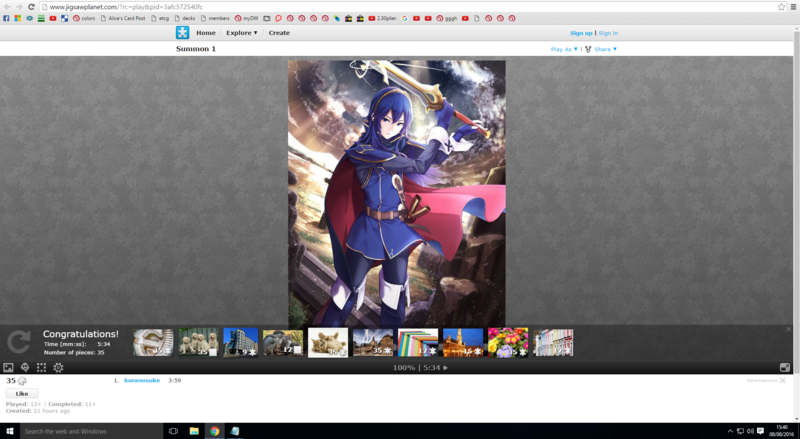This screenshot has height=439, width=800.
Task: Open the pastel houses puzzle thumbnail
Action: click(553, 343)
